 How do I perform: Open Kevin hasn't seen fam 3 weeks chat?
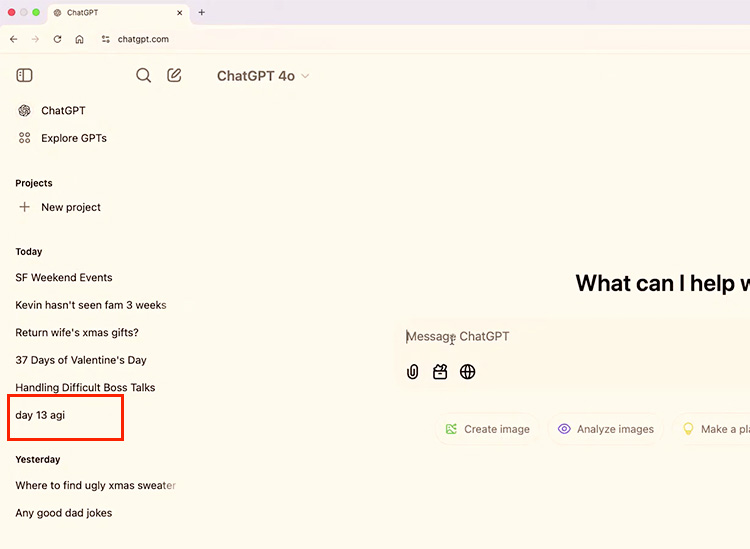[x=91, y=305]
